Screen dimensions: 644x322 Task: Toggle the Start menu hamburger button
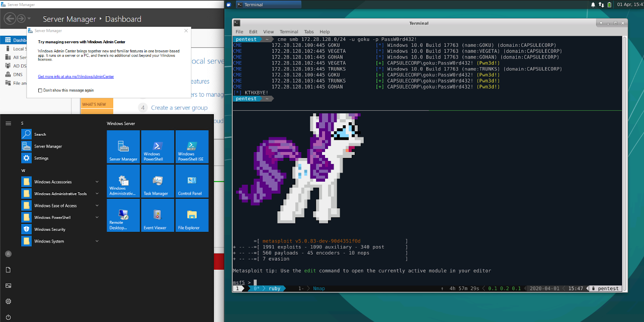(x=8, y=123)
